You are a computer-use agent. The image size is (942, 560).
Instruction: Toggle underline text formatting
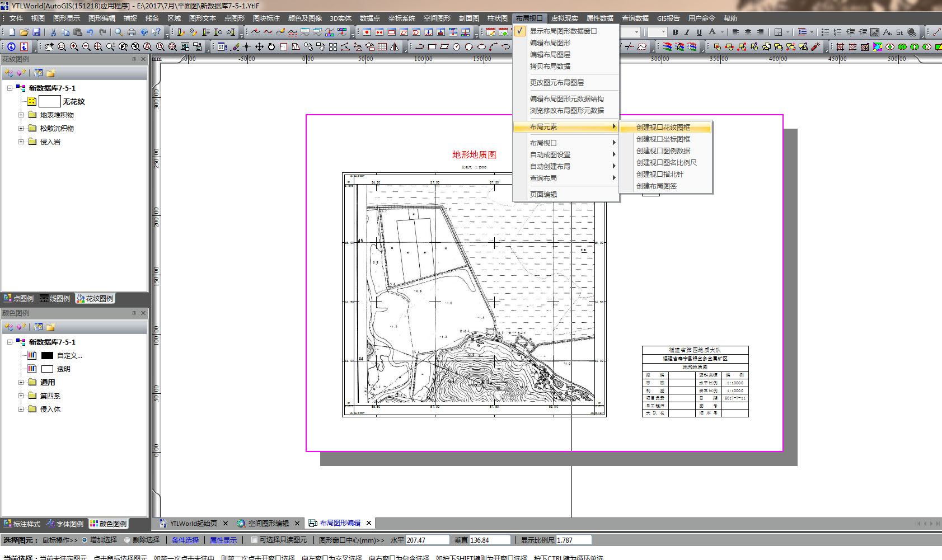[x=699, y=32]
